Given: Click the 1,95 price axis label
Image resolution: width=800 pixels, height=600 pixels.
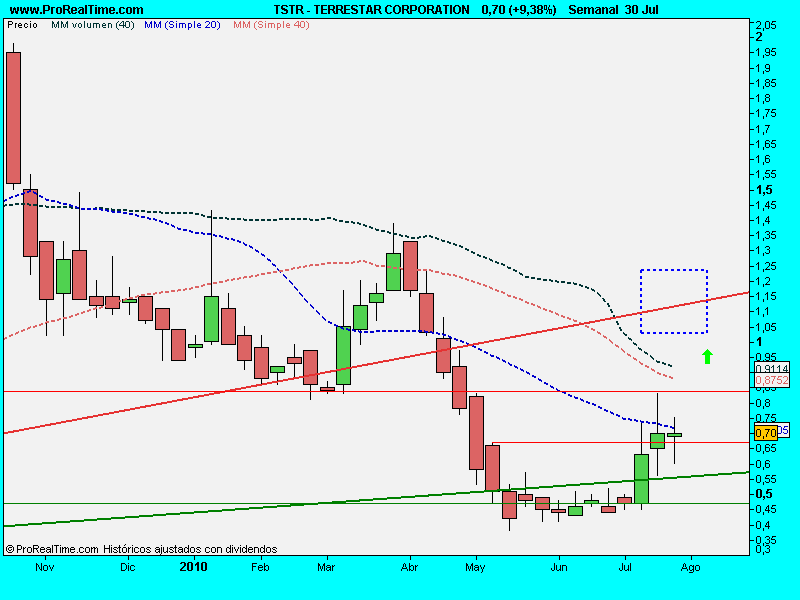Looking at the screenshot, I should [x=767, y=52].
